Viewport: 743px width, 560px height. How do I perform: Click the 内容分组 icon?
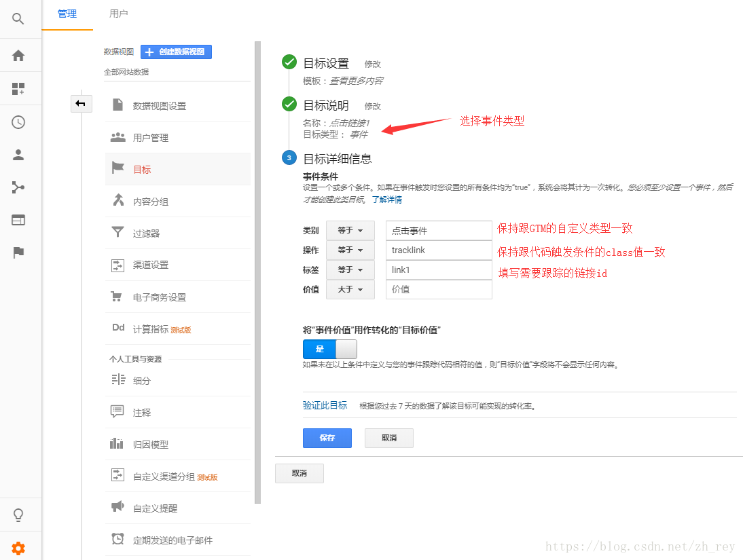click(118, 200)
